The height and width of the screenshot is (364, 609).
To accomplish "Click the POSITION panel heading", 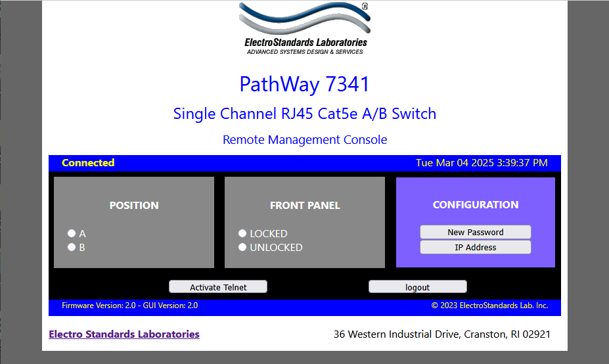I will click(x=134, y=205).
